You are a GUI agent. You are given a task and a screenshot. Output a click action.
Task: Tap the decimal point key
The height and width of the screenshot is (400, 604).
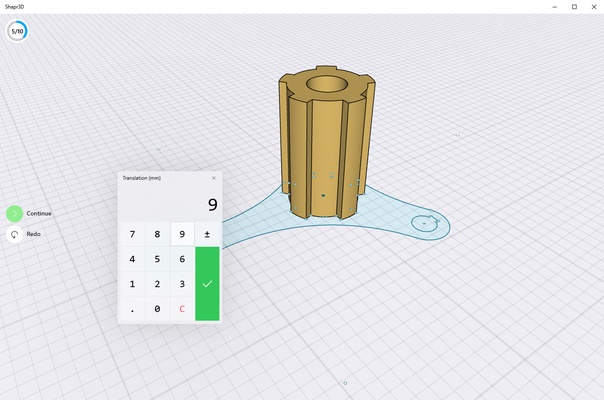point(132,309)
